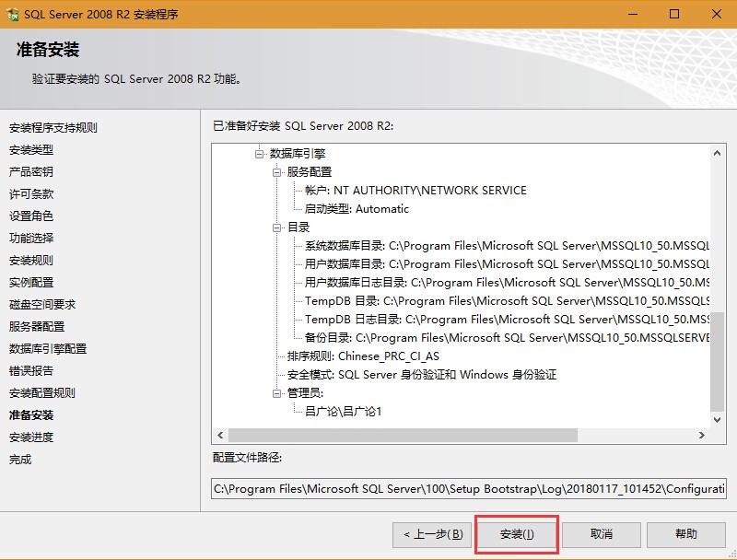Screen dimensions: 737x560
Task: Select the 帐户 NT AUTHORITY\NETWORK SERVICE item
Action: (x=415, y=191)
